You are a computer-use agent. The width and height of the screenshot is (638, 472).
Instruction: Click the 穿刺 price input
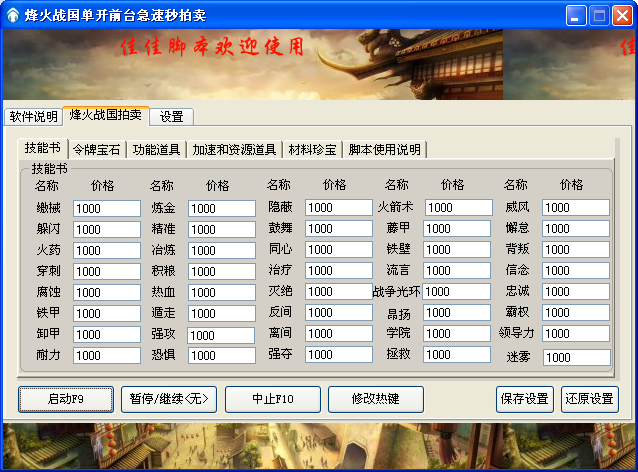pyautogui.click(x=107, y=271)
